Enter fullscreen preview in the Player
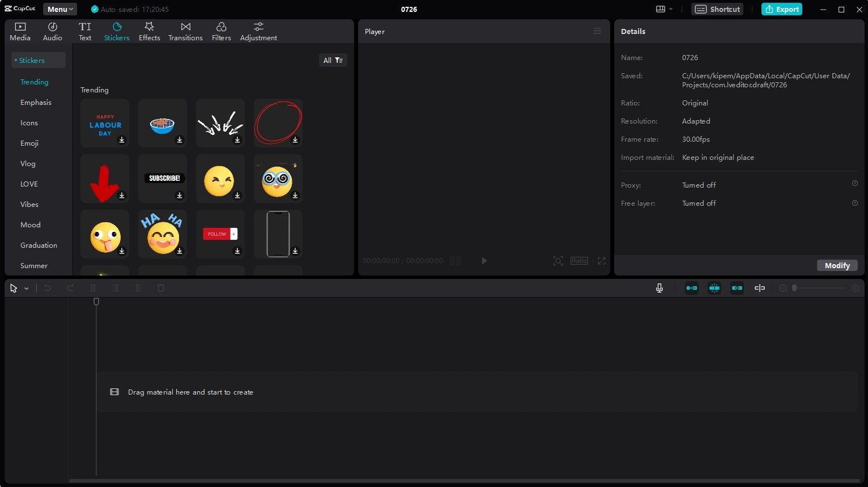The height and width of the screenshot is (487, 868). 601,261
